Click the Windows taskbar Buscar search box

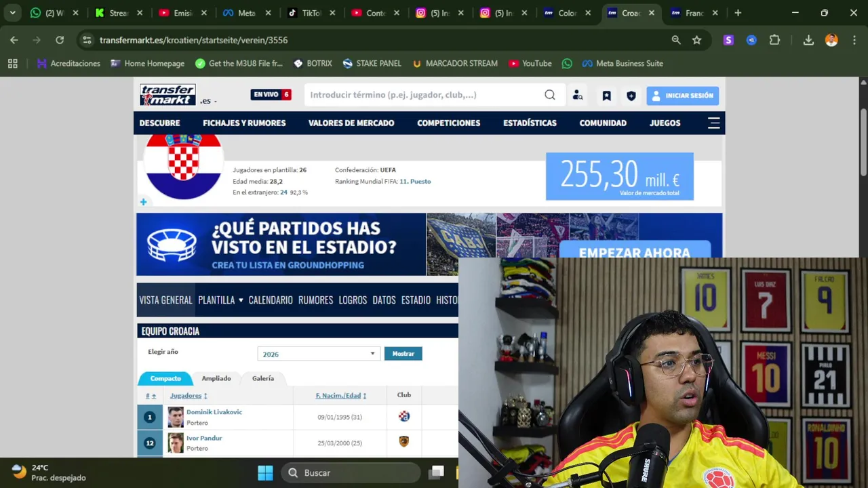tap(351, 472)
